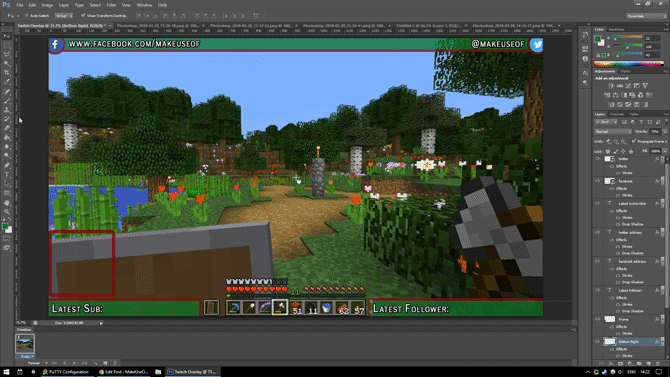The image size is (670, 377).
Task: Select the Brush tool
Action: pyautogui.click(x=7, y=101)
